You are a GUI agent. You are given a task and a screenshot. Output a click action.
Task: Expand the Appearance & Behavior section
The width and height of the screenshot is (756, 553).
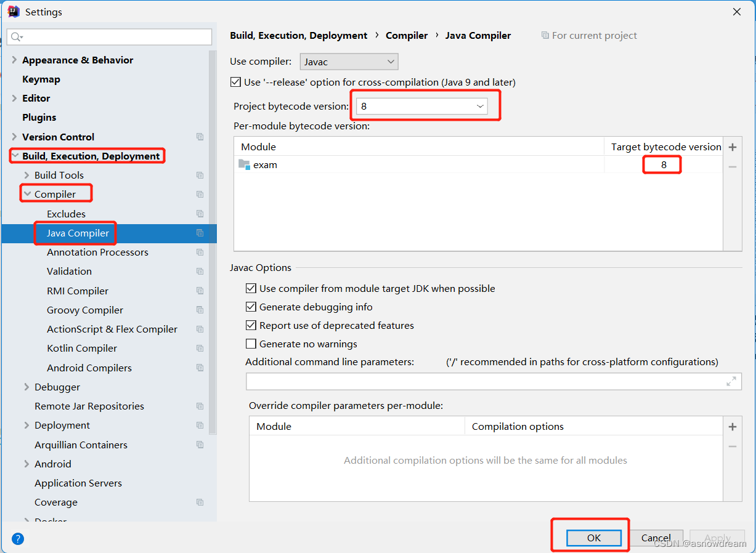14,60
